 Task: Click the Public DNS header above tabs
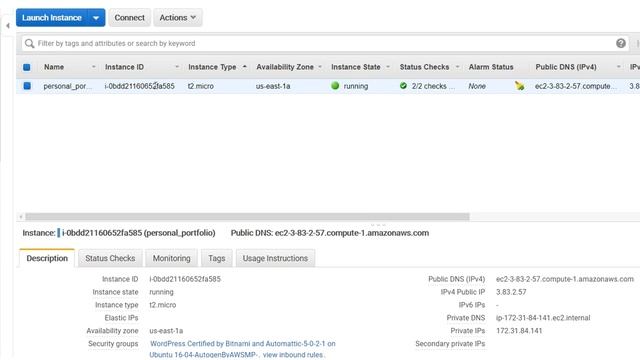[x=330, y=233]
